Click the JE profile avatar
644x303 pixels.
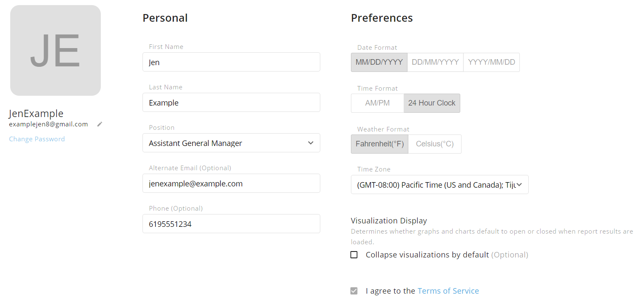(55, 50)
